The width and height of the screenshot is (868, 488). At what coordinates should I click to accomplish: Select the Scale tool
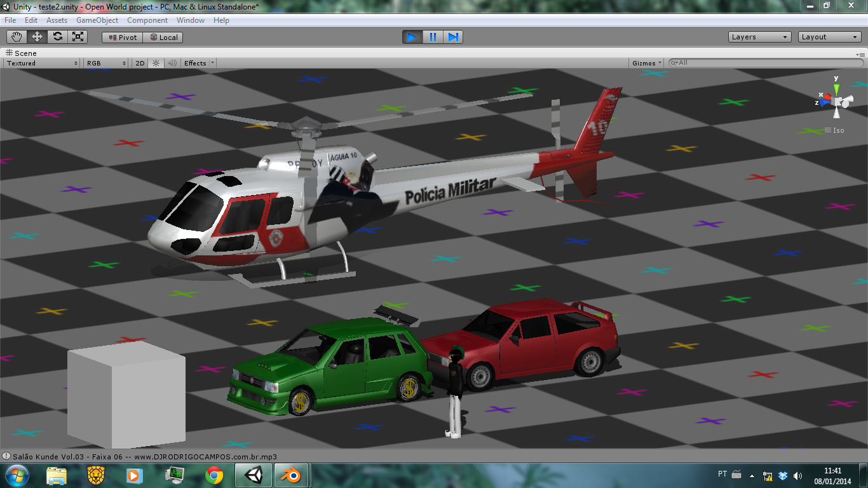pos(78,37)
